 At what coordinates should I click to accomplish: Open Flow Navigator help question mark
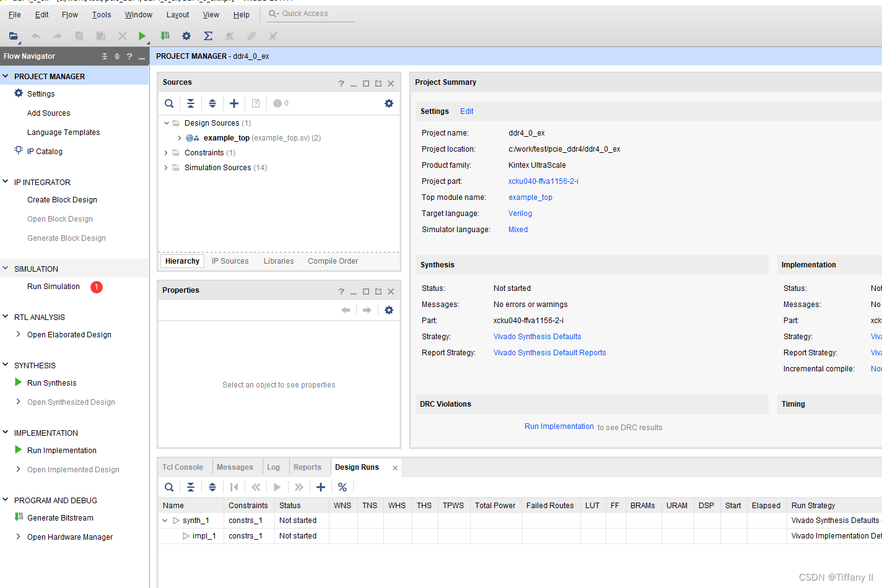click(x=129, y=56)
